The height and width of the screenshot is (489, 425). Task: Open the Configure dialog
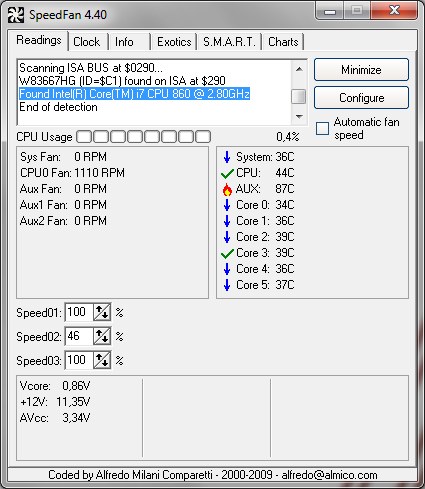tap(361, 98)
